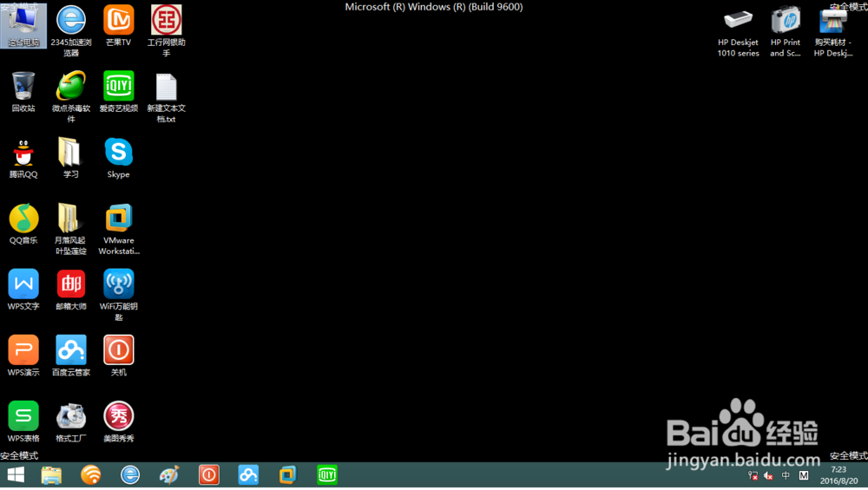
Task: Open the 工行网银助手 desktop shortcut
Action: [x=166, y=30]
